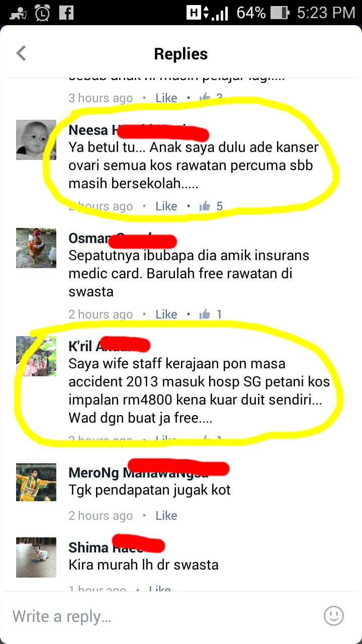The image size is (362, 644).
Task: Tap thumbs-up count icon on Neesa's comment
Action: (205, 206)
